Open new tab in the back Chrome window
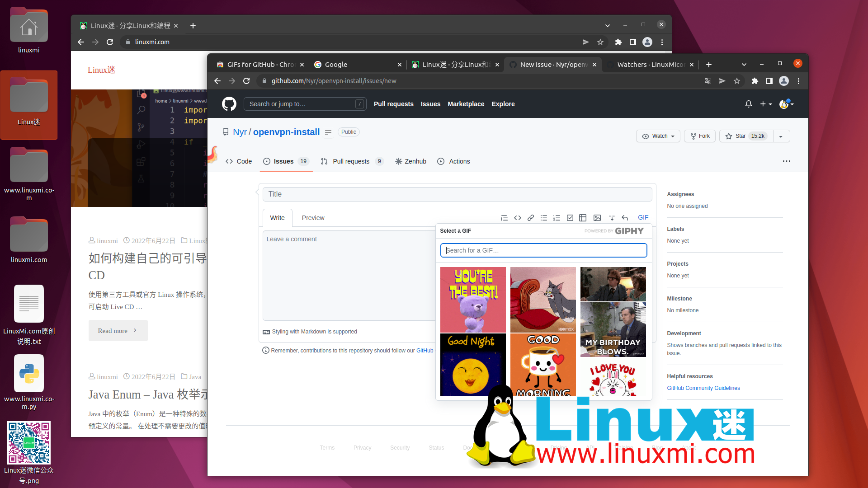This screenshot has height=488, width=868. 193,26
